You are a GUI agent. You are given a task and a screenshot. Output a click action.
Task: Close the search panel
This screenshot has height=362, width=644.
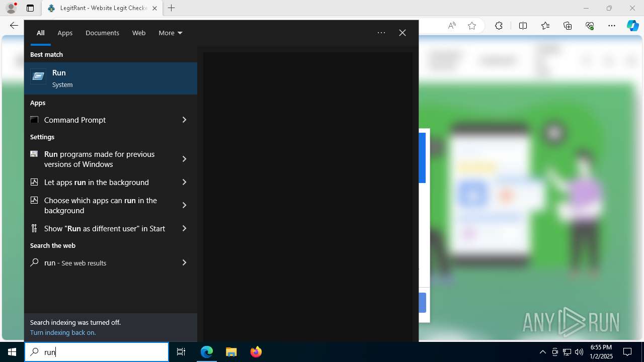403,33
